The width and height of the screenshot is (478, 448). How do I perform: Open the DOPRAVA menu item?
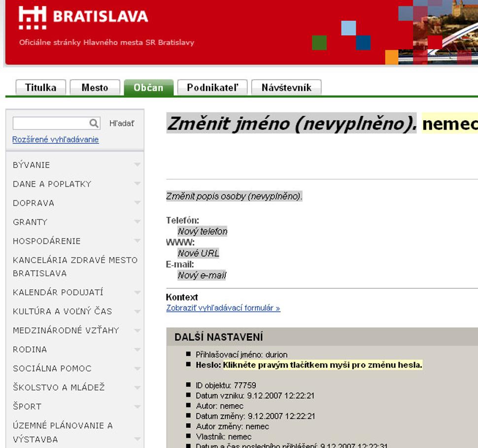[x=34, y=203]
